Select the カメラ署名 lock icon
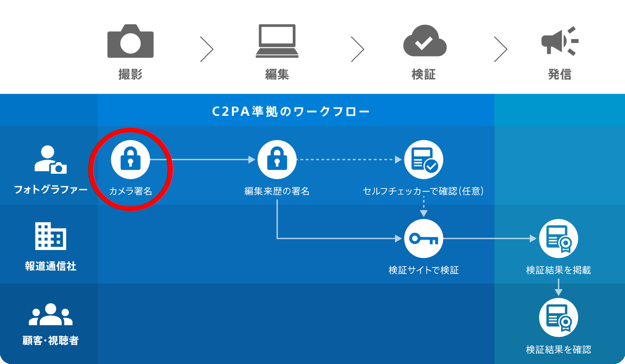This screenshot has width=625, height=364. (x=131, y=159)
